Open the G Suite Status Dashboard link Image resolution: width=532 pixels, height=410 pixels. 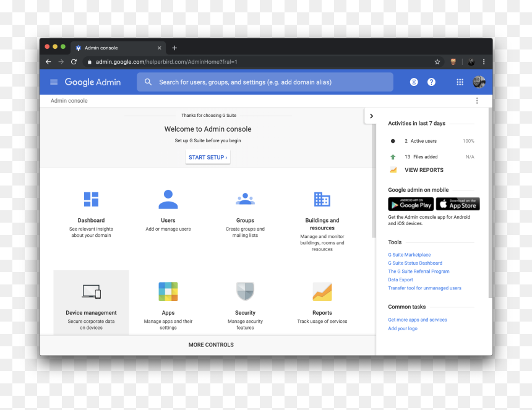pyautogui.click(x=415, y=263)
